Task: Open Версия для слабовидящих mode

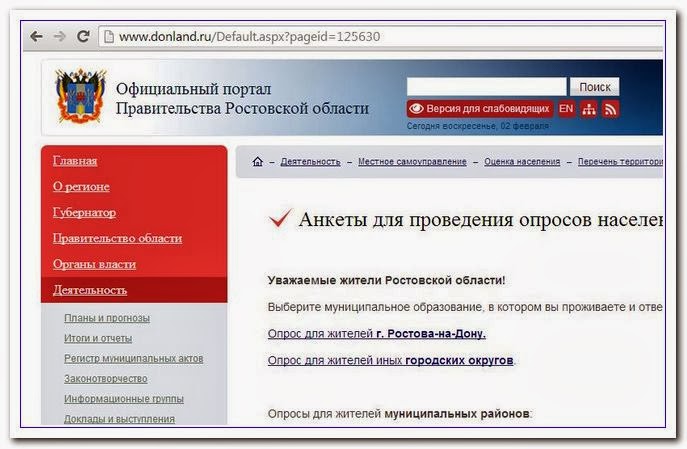Action: (480, 109)
